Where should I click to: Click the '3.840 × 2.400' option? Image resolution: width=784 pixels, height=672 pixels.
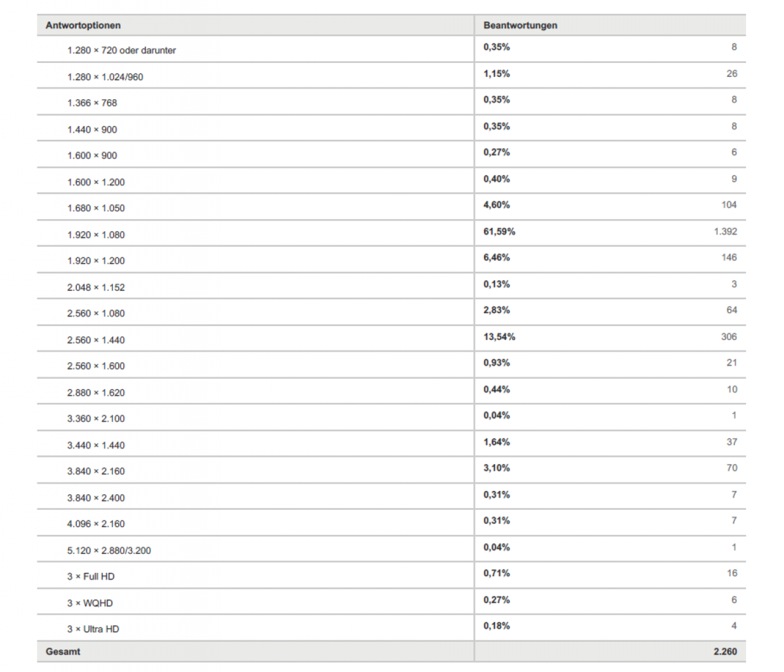pos(96,497)
